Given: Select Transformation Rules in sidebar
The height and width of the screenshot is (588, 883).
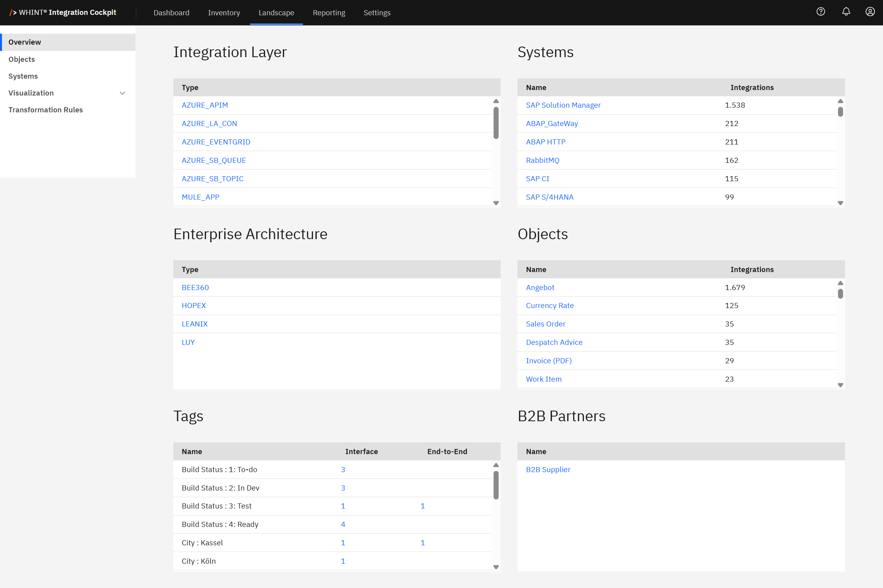Looking at the screenshot, I should [46, 110].
